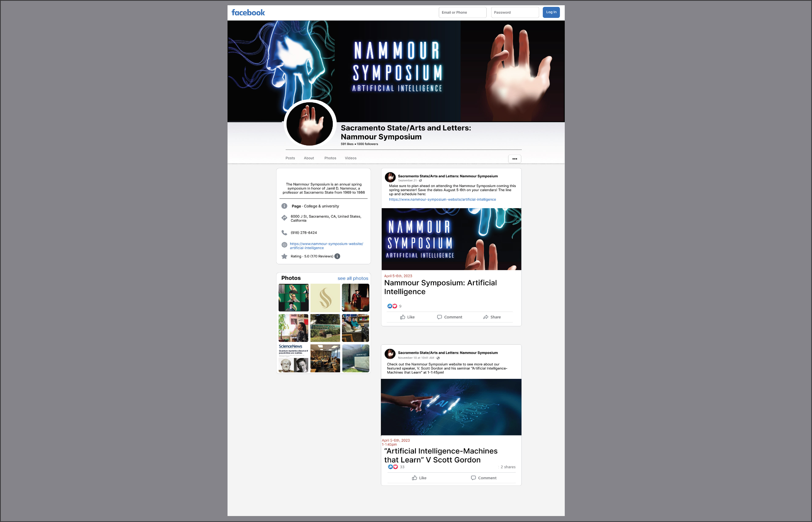Focus the Password input field
This screenshot has height=522, width=812.
(x=515, y=12)
